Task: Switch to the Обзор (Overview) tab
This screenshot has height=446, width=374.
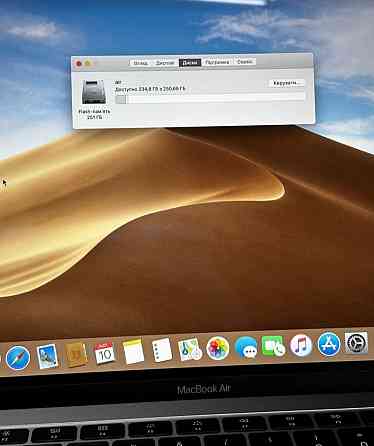Action: (x=140, y=63)
